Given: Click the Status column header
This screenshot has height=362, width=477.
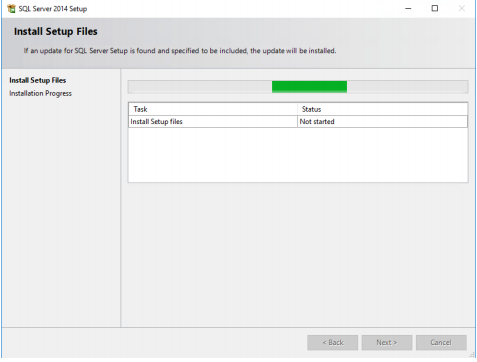Looking at the screenshot, I should point(382,109).
